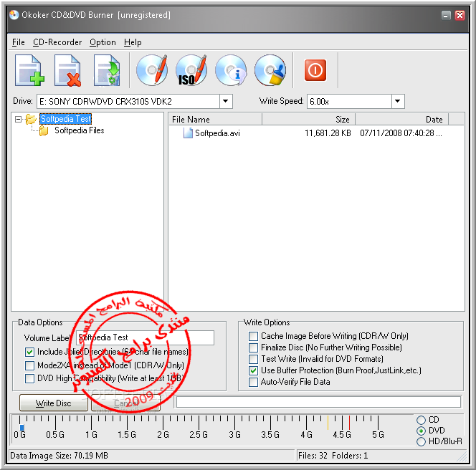The height and width of the screenshot is (470, 476).
Task: Open the Help menu
Action: pos(133,42)
